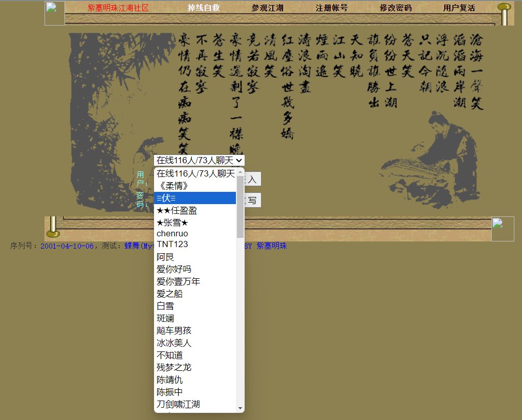Open the 紫塞明珠 footer link
The width and height of the screenshot is (522, 420).
(271, 246)
